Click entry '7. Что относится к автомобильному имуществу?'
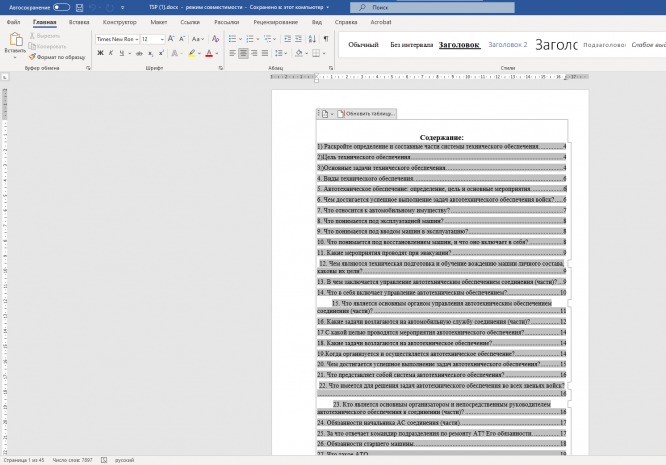The width and height of the screenshot is (666, 465). 441,210
